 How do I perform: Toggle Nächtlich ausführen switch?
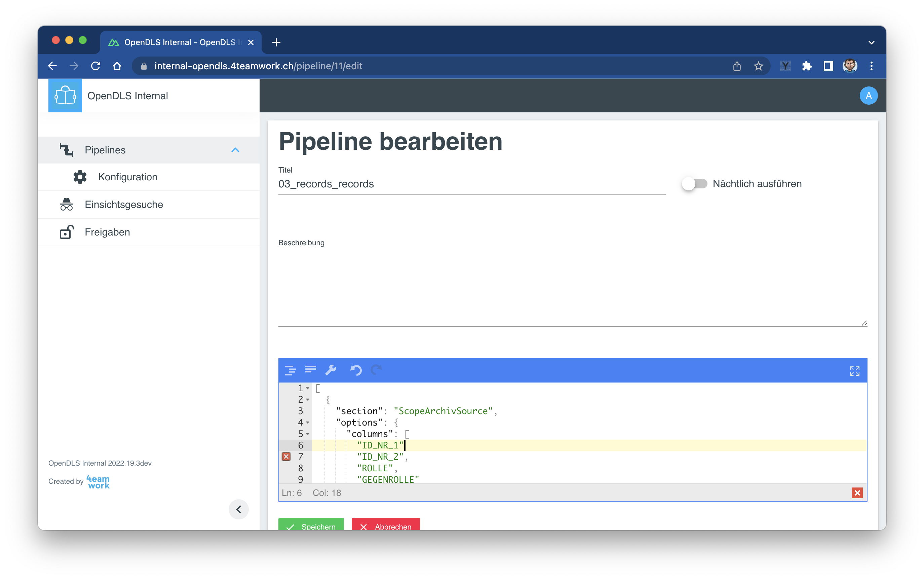[x=694, y=184]
